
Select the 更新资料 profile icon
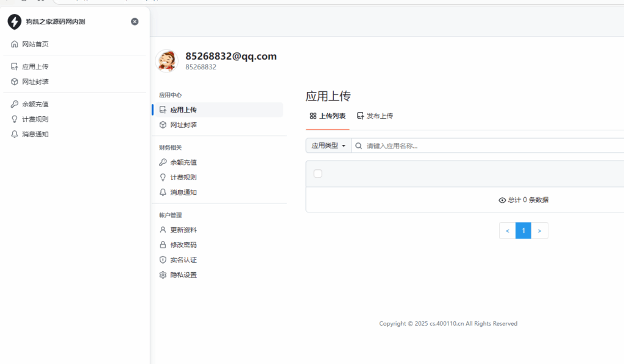coord(163,229)
